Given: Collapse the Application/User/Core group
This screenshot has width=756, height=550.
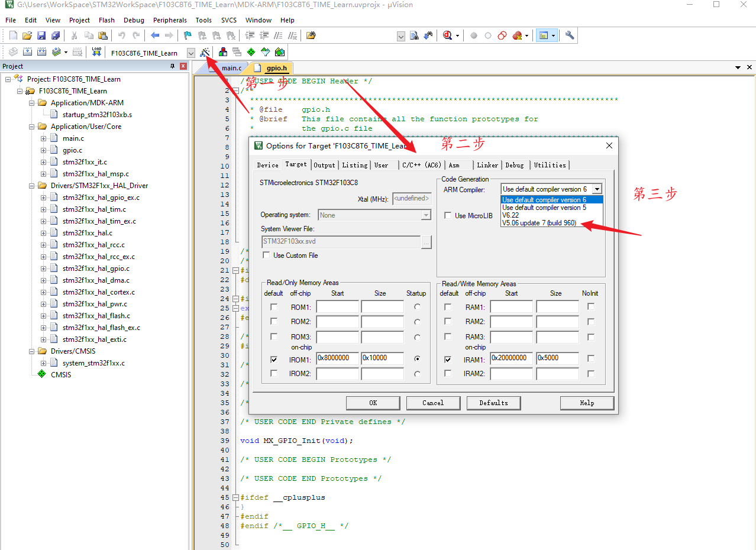Looking at the screenshot, I should 31,127.
